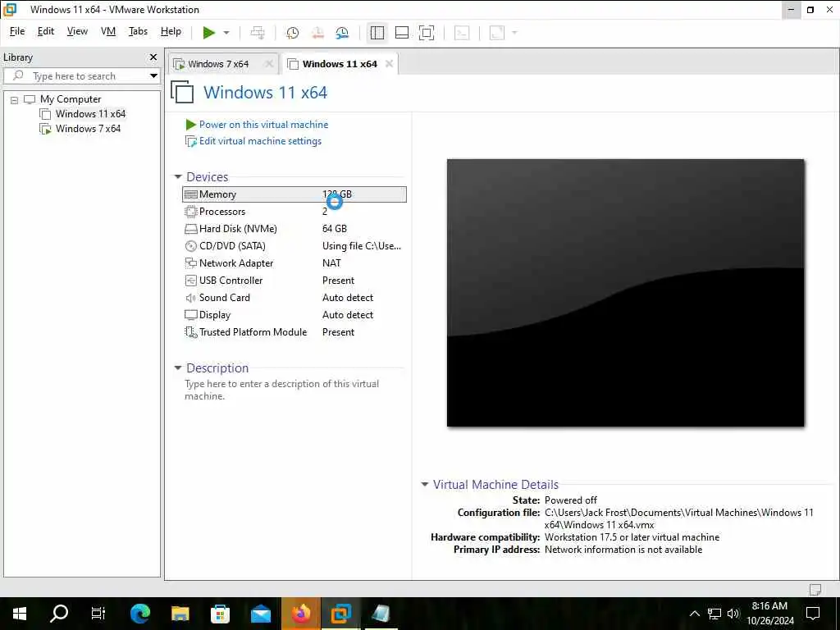Show hidden system tray icons
The height and width of the screenshot is (630, 840).
pos(694,614)
